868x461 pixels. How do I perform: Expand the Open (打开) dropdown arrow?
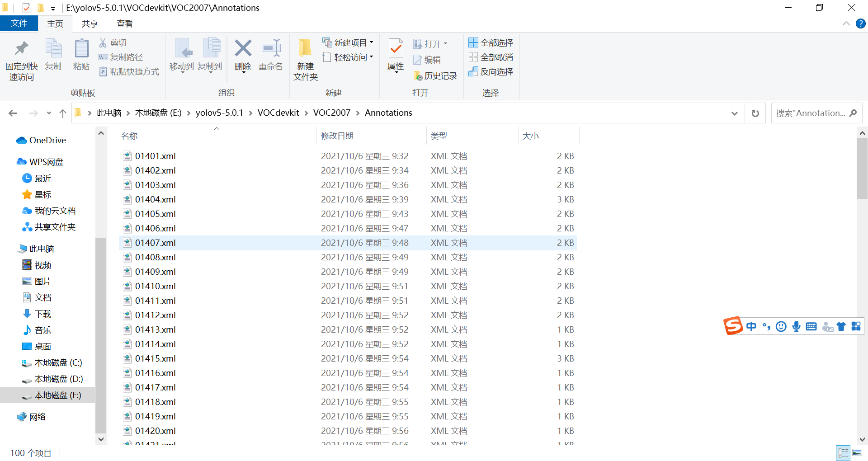(x=445, y=44)
